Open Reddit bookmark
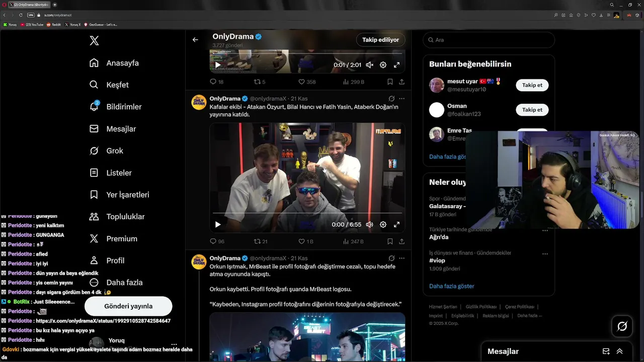The height and width of the screenshot is (362, 644). [x=54, y=24]
